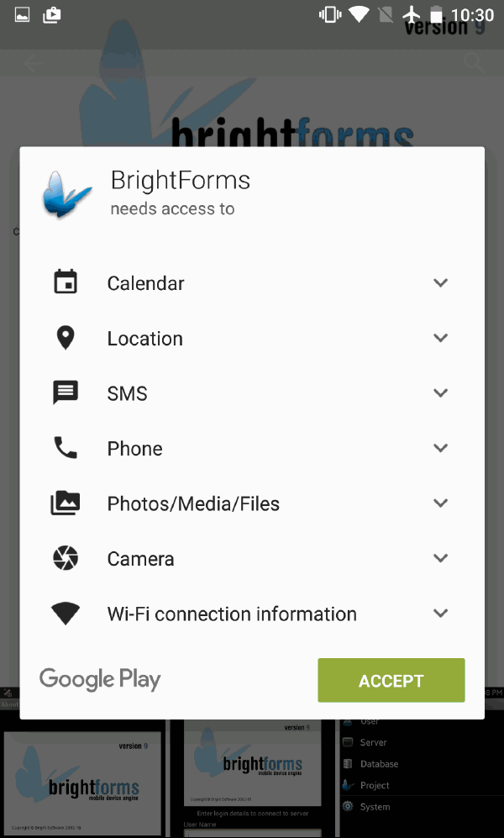The width and height of the screenshot is (504, 838).
Task: Expand the Photos/Media/Files permission chevron
Action: [x=440, y=503]
